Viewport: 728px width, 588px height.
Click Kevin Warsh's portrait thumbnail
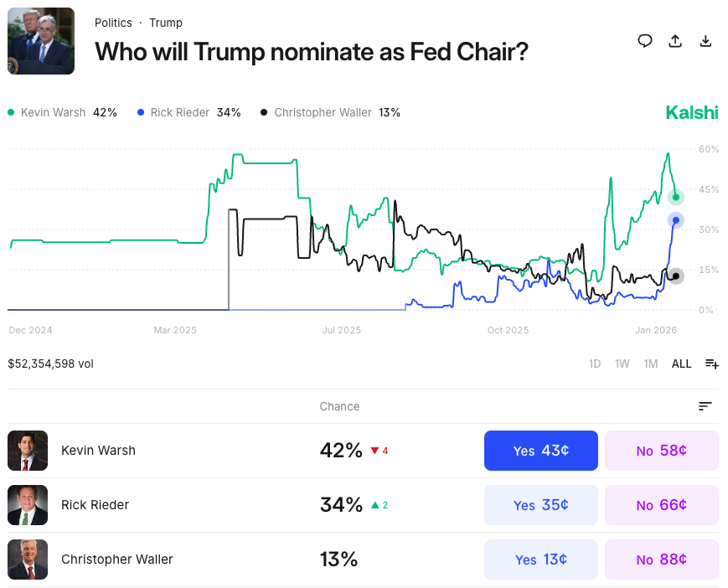[x=28, y=450]
